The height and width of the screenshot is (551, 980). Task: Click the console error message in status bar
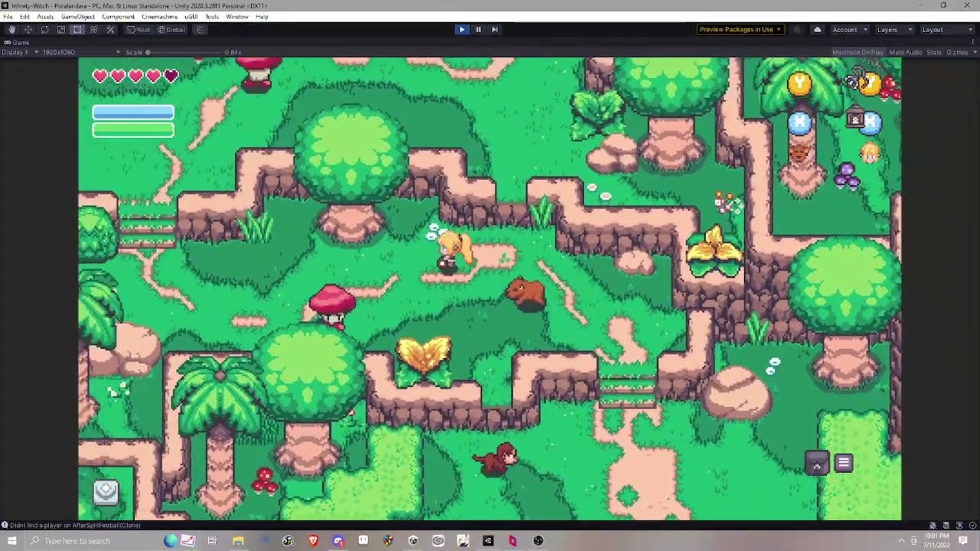[x=75, y=525]
